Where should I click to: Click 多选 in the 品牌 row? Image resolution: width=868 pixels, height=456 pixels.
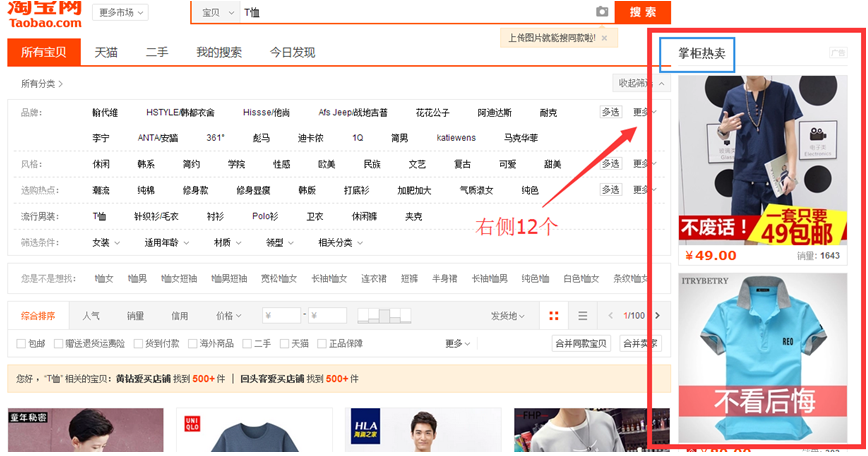(611, 112)
